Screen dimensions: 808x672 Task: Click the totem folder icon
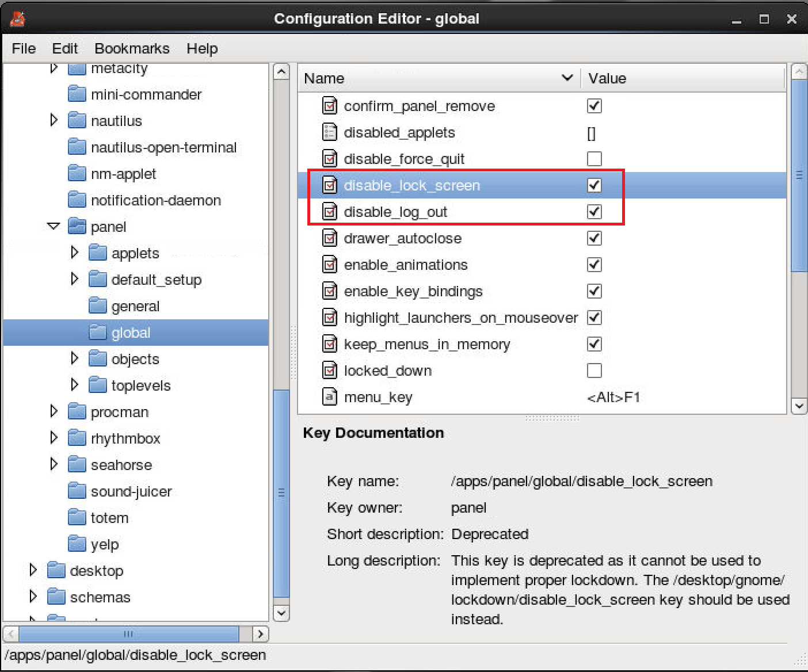(77, 517)
